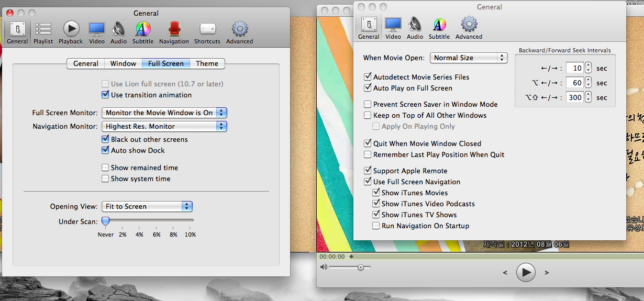The image size is (644, 301).
Task: Uncheck Show iTunes Video Podcasts
Action: [x=376, y=204]
